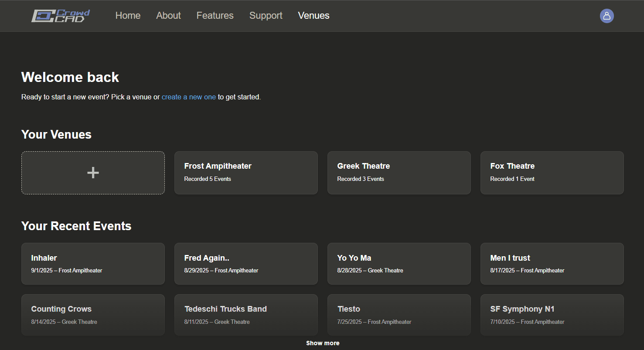Click '8/17/2025 – Frost Ampitheater' text
The width and height of the screenshot is (644, 350).
pos(527,270)
